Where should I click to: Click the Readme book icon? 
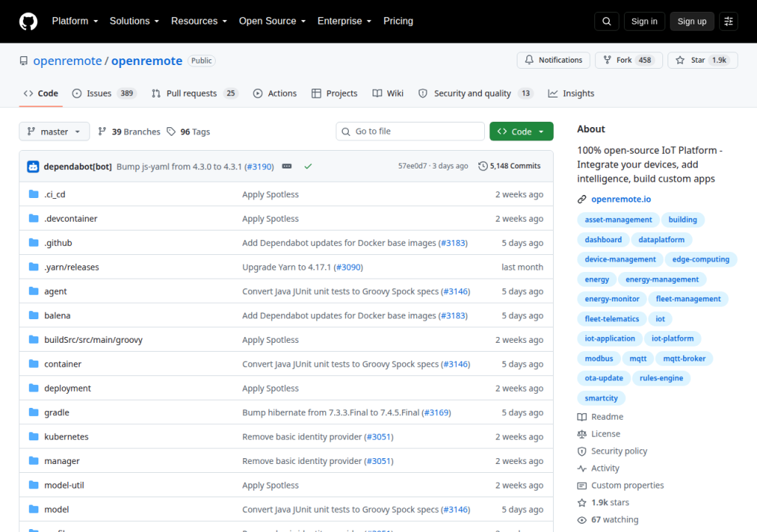click(x=582, y=417)
